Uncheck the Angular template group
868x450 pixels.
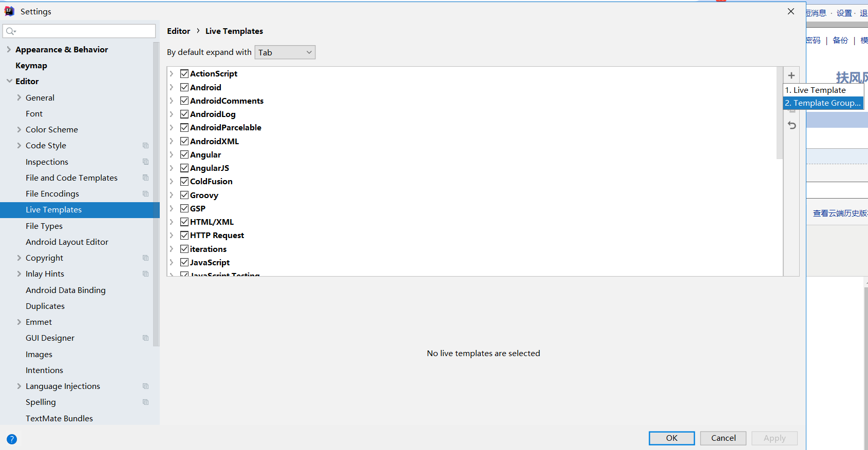[x=184, y=154]
